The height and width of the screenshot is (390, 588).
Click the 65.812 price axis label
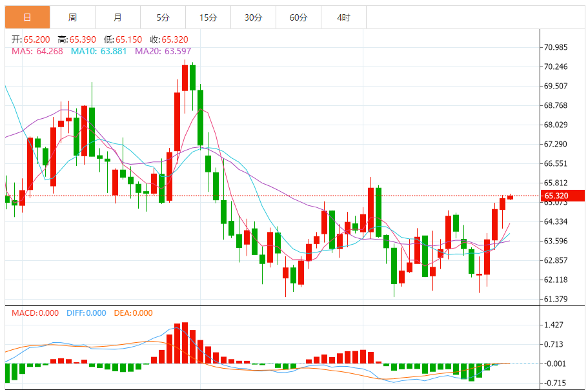[556, 183]
